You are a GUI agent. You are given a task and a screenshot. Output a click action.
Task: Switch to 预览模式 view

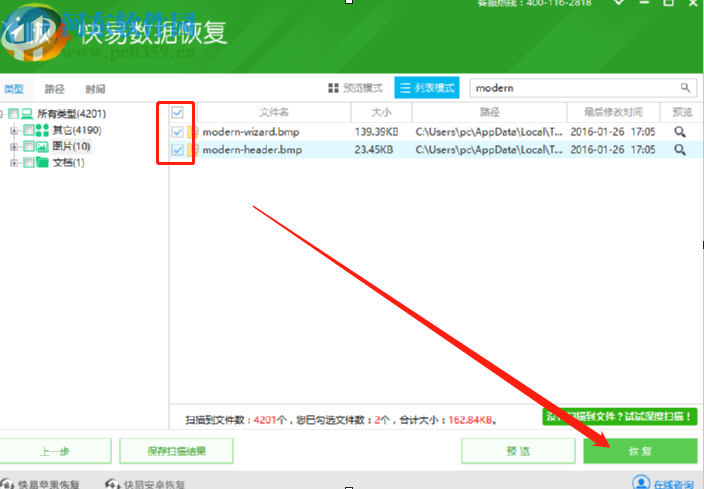[x=355, y=88]
